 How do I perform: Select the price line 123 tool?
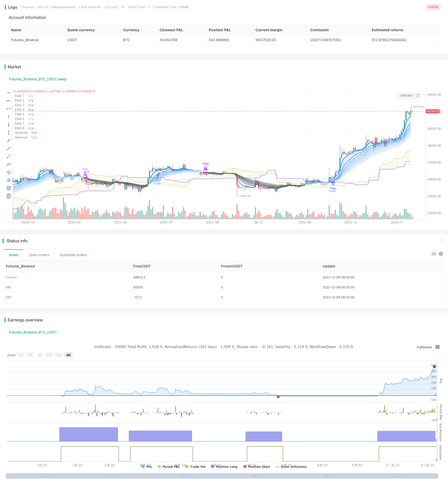9,164
